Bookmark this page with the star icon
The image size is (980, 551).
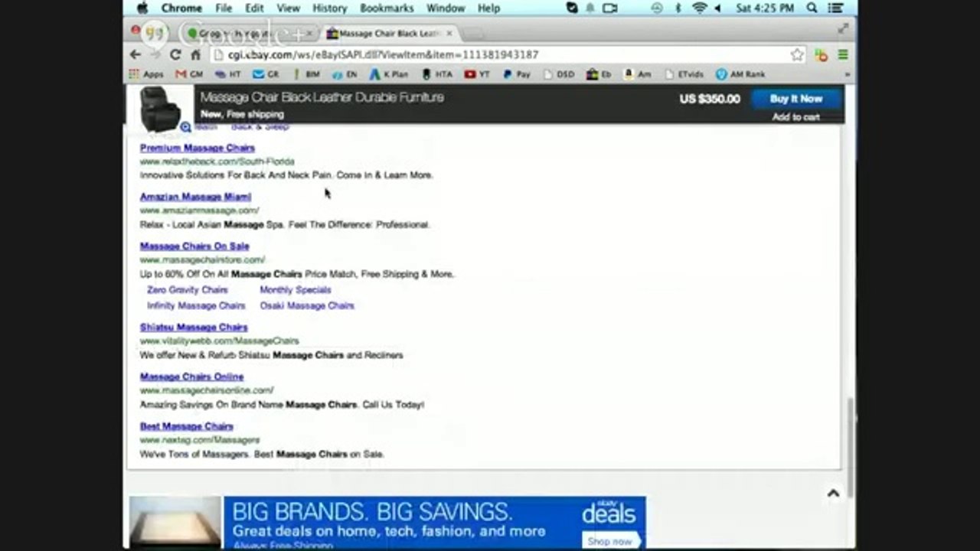pos(797,55)
